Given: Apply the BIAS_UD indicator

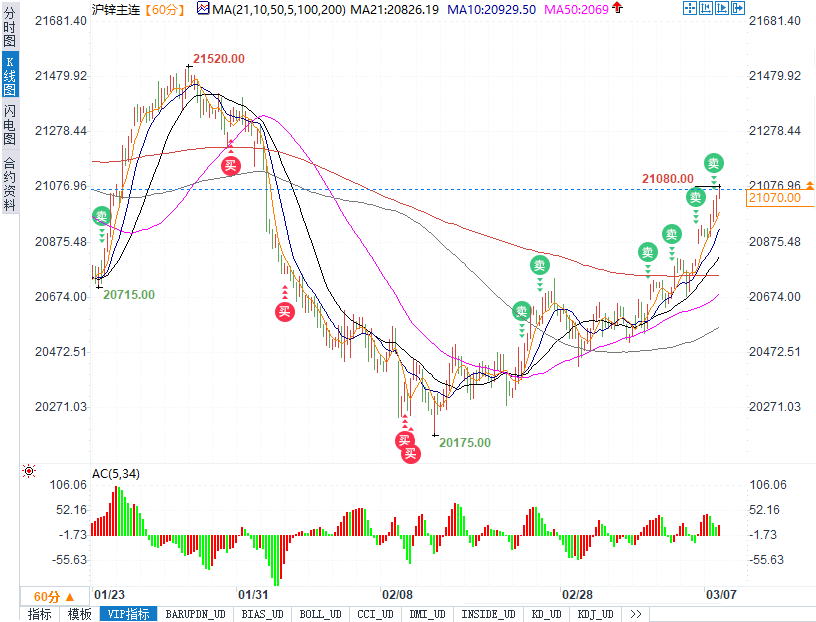Looking at the screenshot, I should pos(262,614).
